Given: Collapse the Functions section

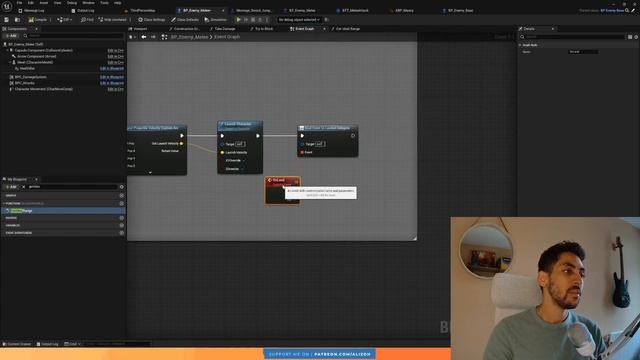Looking at the screenshot, I should tap(4, 203).
